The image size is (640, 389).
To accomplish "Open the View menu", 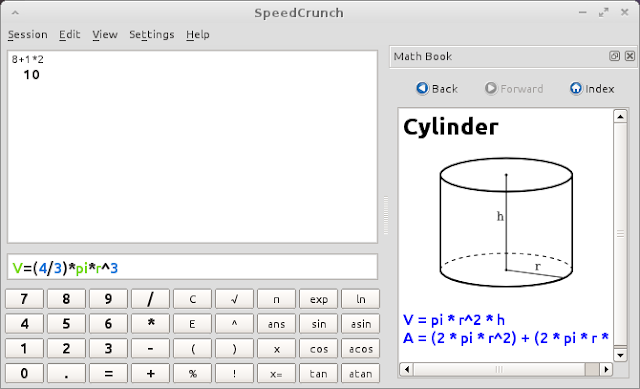I will (x=105, y=35).
